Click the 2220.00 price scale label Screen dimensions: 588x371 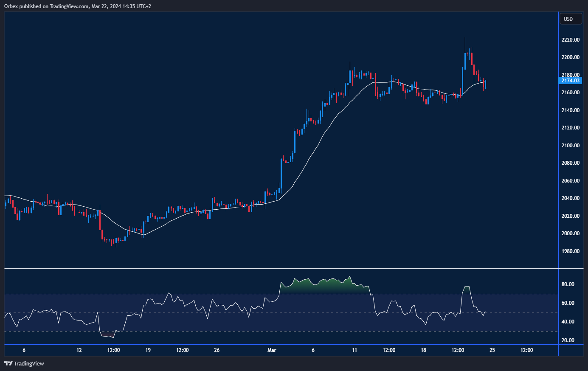click(571, 39)
